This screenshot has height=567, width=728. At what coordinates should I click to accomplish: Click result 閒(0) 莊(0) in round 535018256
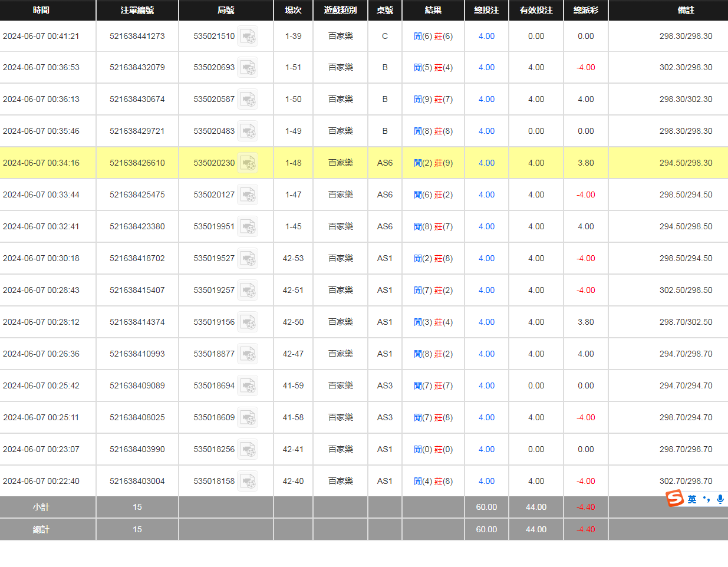[x=433, y=450]
